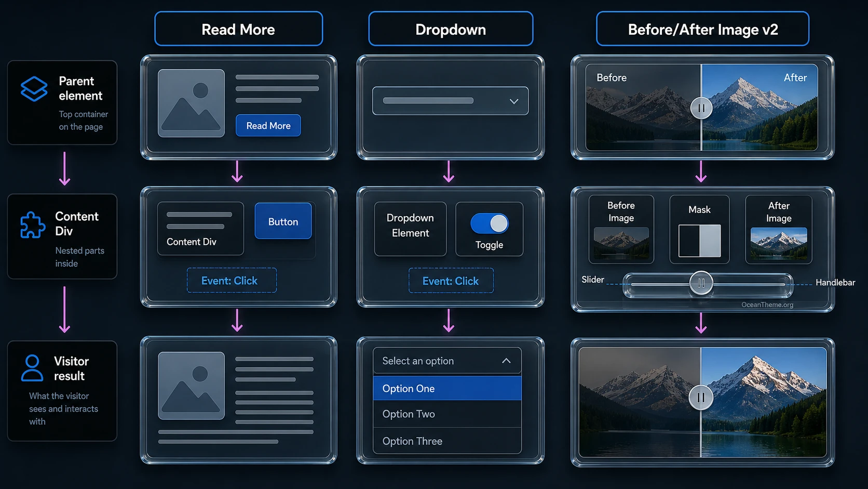
Task: Select the After Image mountain thumbnail
Action: click(779, 243)
